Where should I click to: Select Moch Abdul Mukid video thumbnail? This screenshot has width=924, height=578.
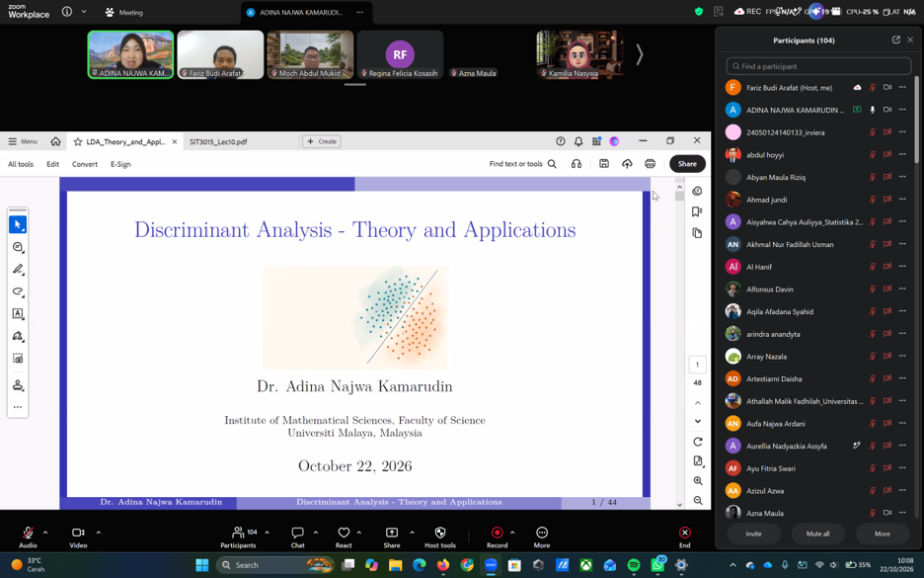tap(310, 55)
